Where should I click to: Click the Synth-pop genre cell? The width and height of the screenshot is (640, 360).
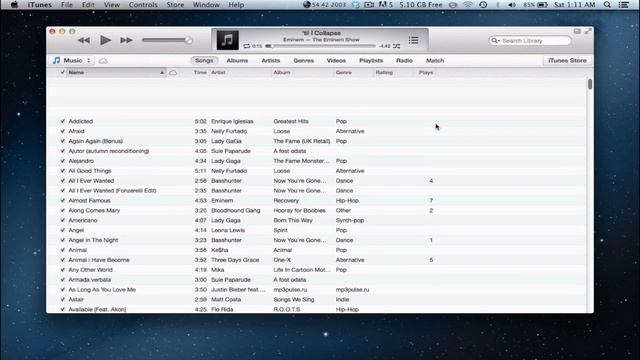click(350, 220)
